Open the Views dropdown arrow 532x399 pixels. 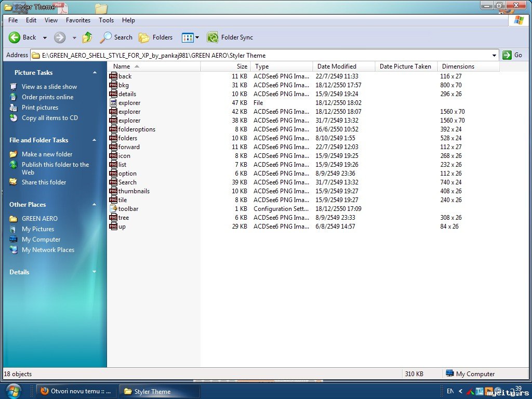[197, 37]
